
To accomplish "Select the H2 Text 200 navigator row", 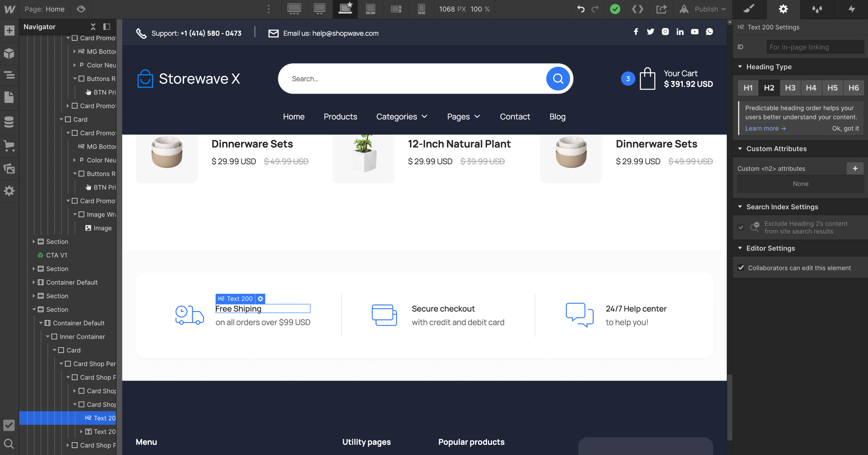I will pos(68,418).
